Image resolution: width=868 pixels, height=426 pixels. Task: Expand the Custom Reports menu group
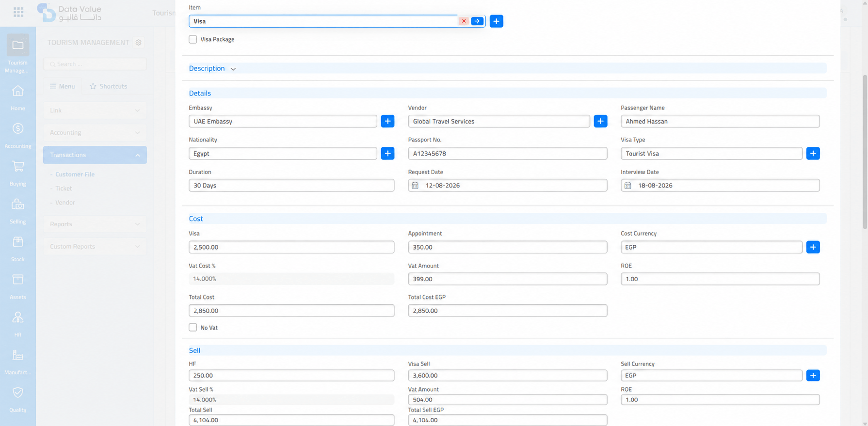95,247
